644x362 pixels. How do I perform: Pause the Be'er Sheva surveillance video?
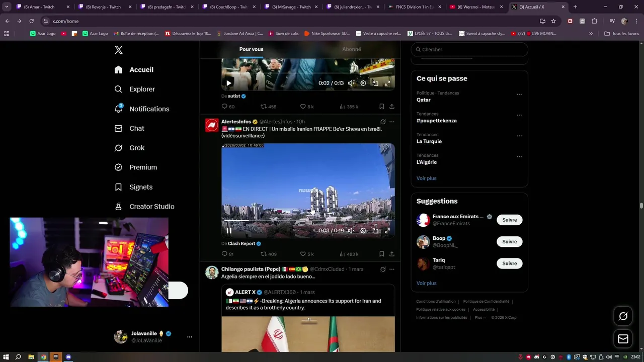click(229, 231)
